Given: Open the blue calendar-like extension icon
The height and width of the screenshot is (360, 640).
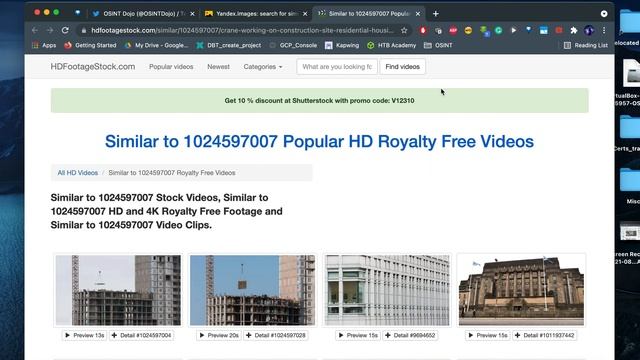Looking at the screenshot, I should click(544, 30).
